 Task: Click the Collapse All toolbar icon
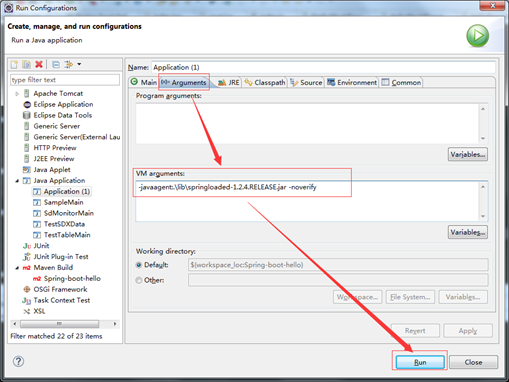click(56, 64)
